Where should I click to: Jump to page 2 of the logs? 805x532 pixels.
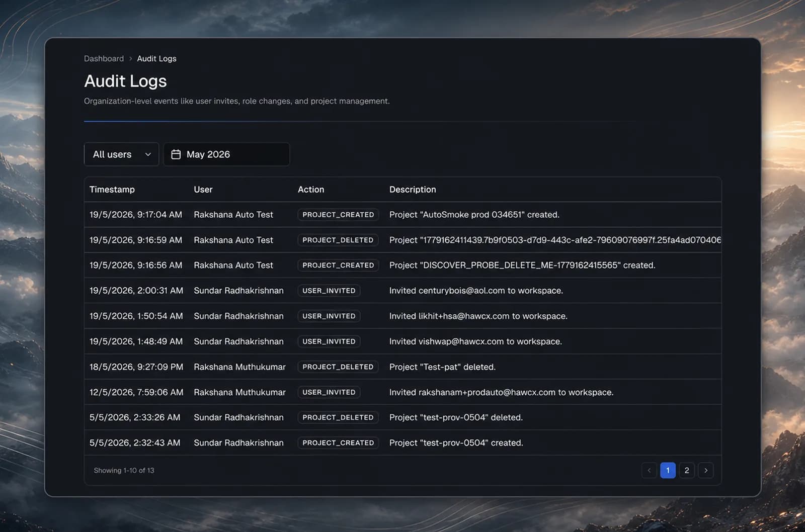point(687,470)
